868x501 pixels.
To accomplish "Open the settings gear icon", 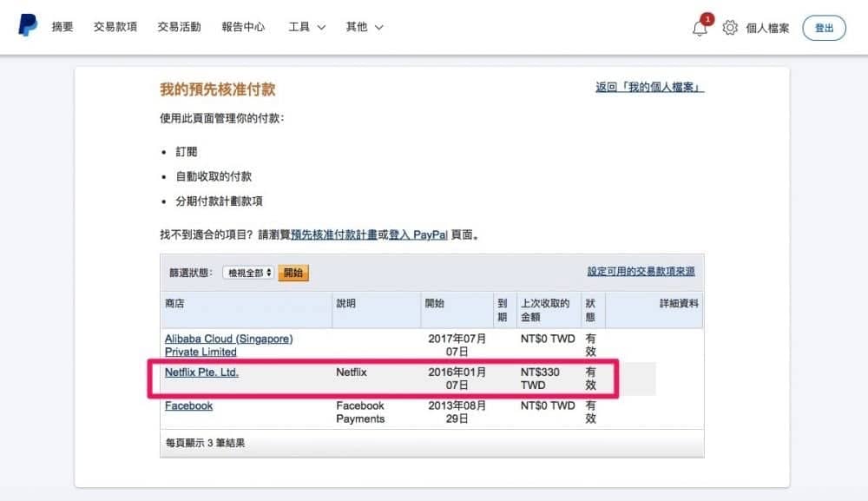I will click(730, 28).
